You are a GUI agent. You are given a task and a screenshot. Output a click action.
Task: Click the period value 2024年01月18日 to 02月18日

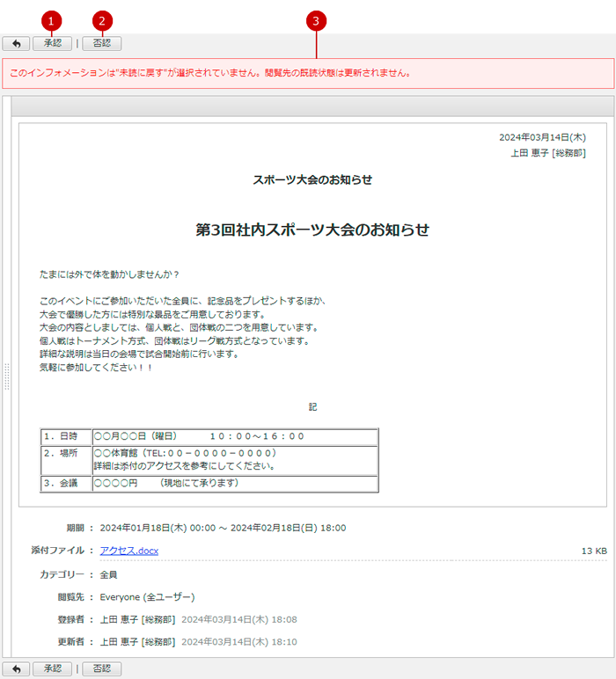tap(224, 528)
